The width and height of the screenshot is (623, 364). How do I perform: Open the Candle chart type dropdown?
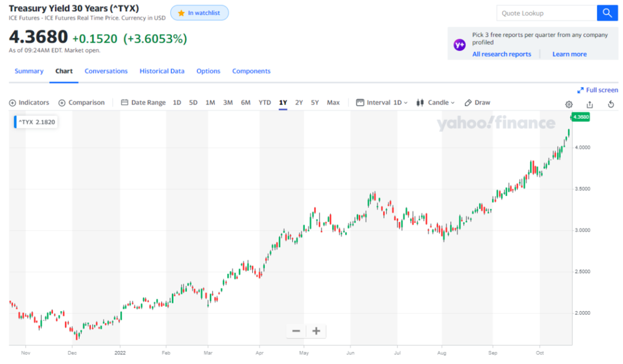pos(435,103)
